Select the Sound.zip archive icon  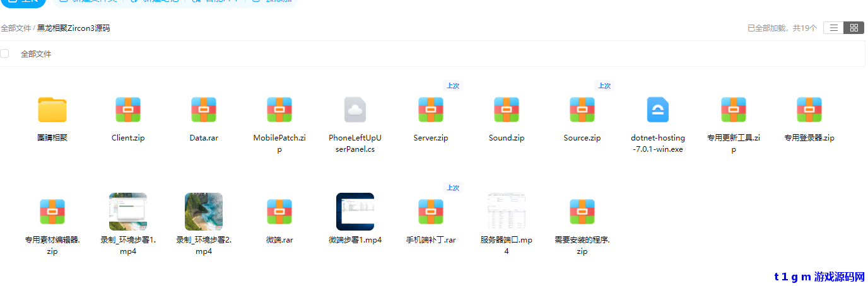(507, 110)
